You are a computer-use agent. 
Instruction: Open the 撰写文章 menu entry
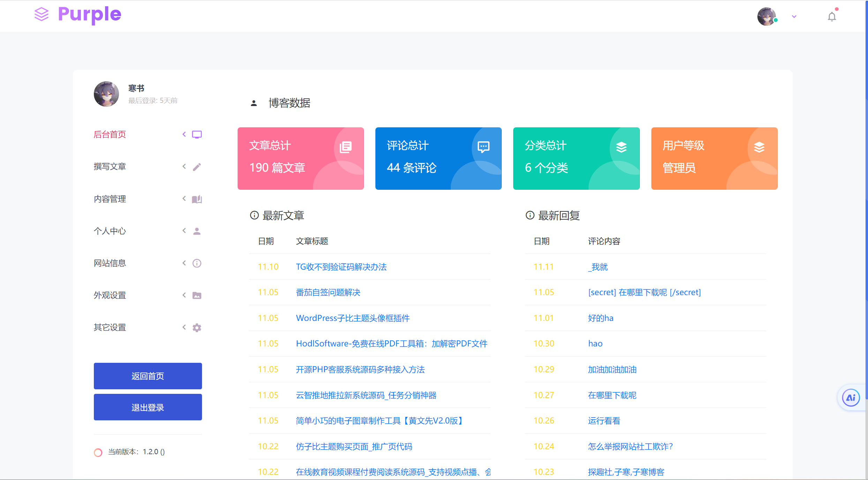(110, 166)
